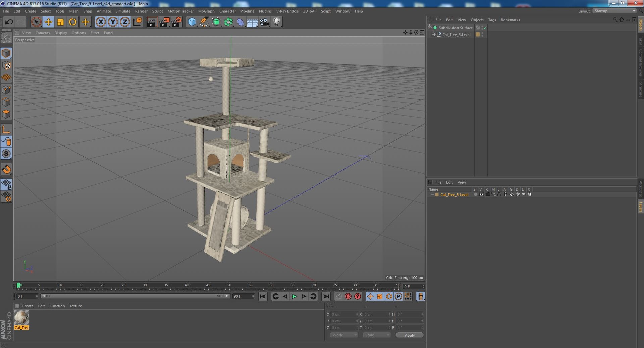
Task: Click the MoGraph Array flower icon
Action: coord(228,22)
